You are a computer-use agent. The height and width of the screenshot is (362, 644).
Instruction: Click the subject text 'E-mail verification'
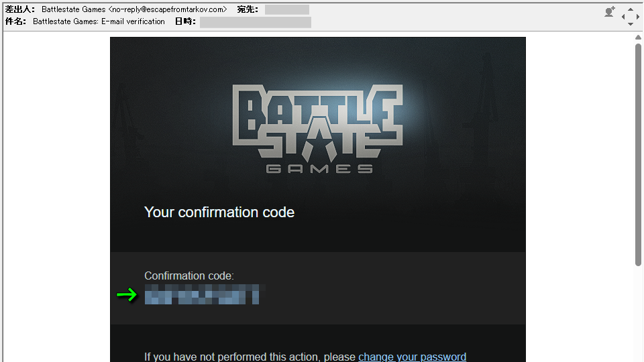(x=133, y=21)
